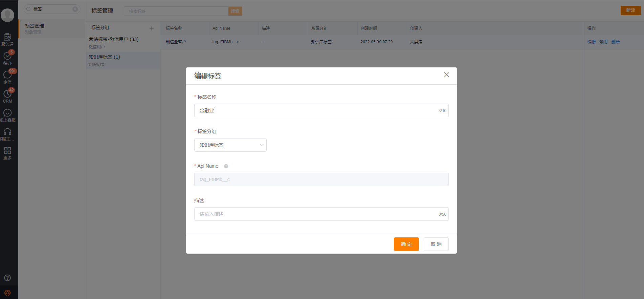Open the CRM sidebar icon
This screenshot has height=299, width=644.
[x=7, y=96]
